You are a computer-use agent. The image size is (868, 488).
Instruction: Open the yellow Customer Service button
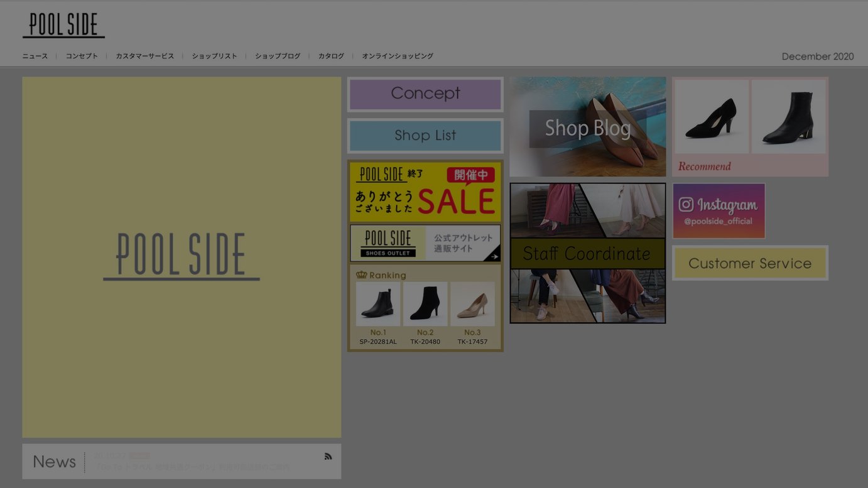point(750,263)
